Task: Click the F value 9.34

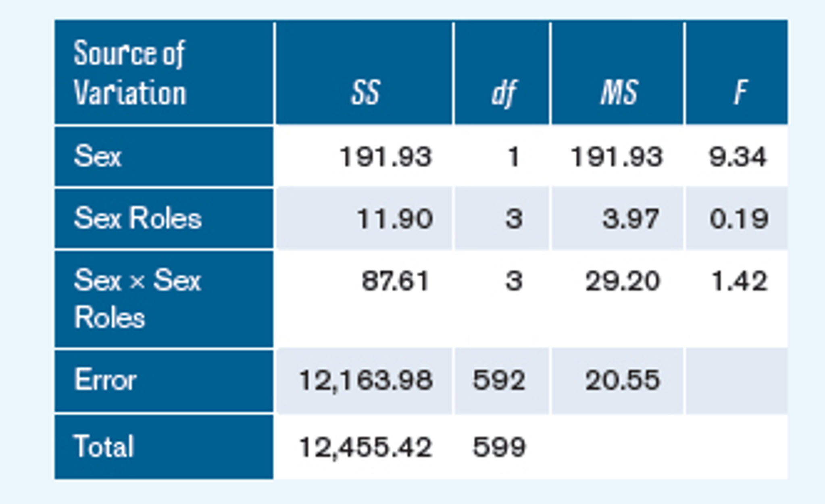Action: pyautogui.click(x=737, y=157)
